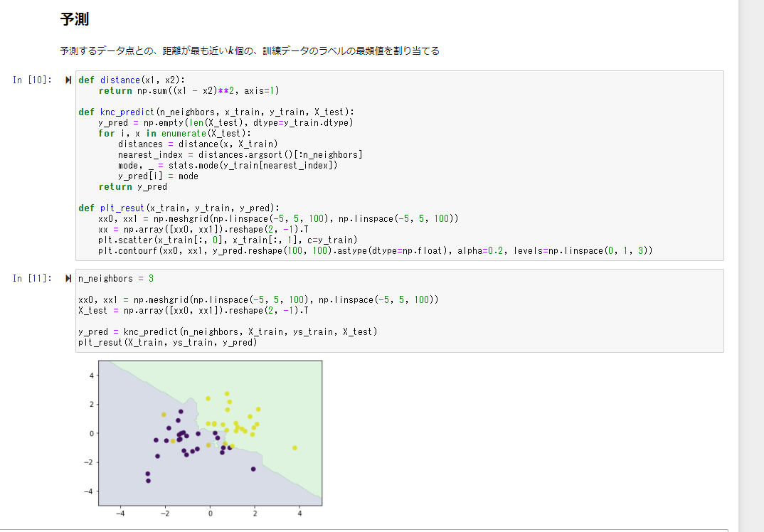Viewport: 764px width, 532px height.
Task: Click 'nearest_index = distances.argsort' line
Action: tap(240, 154)
